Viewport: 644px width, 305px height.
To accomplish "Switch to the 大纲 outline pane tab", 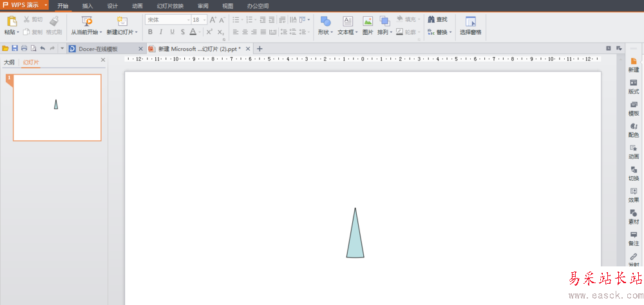I will (9, 62).
